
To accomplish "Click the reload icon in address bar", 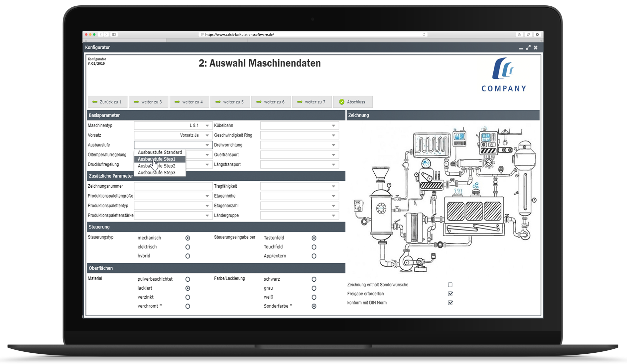I will (424, 35).
